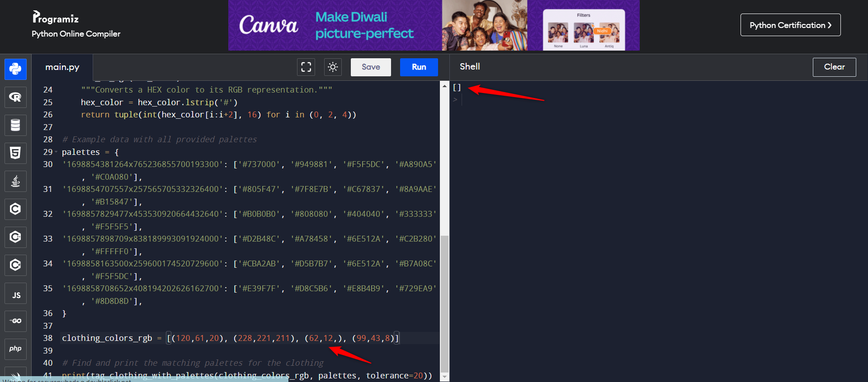868x382 pixels.
Task: Click the editor scrollbar up arrow
Action: click(445, 86)
